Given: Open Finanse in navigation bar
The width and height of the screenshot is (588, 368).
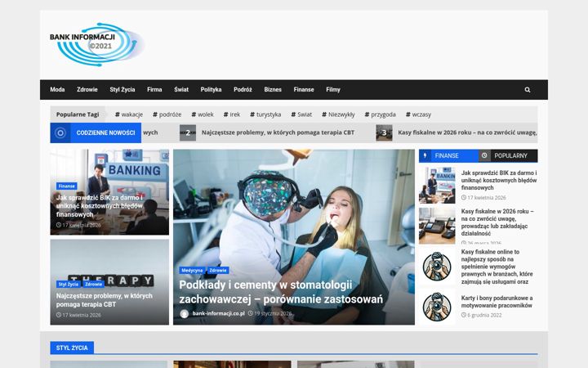Looking at the screenshot, I should pos(304,89).
